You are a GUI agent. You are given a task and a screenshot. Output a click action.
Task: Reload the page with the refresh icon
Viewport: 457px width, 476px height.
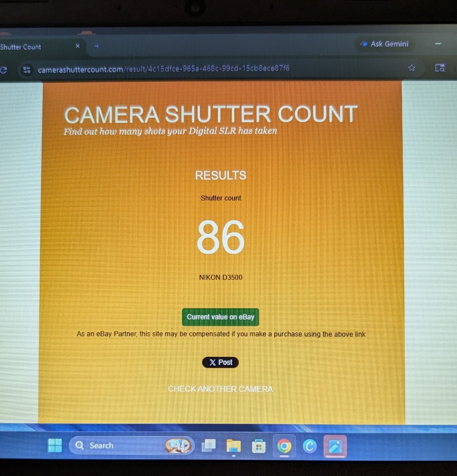coord(3,70)
